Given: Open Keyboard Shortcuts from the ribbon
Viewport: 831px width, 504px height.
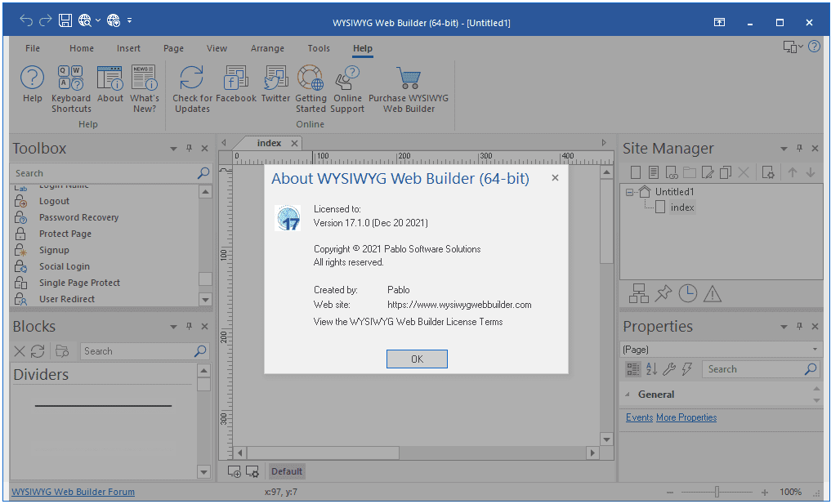Looking at the screenshot, I should tap(71, 89).
